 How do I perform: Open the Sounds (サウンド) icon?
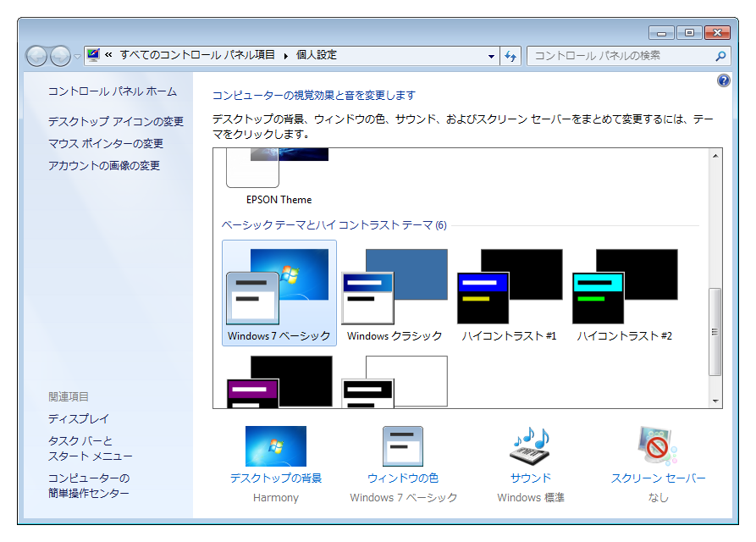(531, 447)
